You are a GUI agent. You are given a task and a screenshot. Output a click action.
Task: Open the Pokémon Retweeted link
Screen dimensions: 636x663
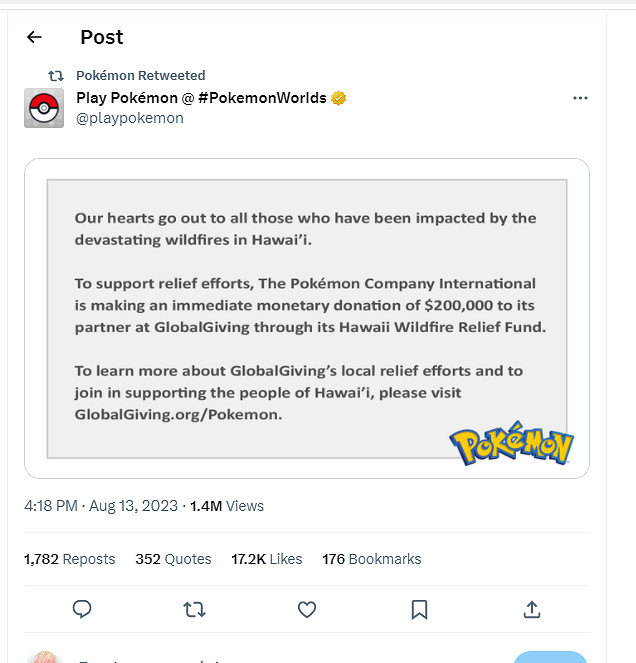(x=141, y=76)
